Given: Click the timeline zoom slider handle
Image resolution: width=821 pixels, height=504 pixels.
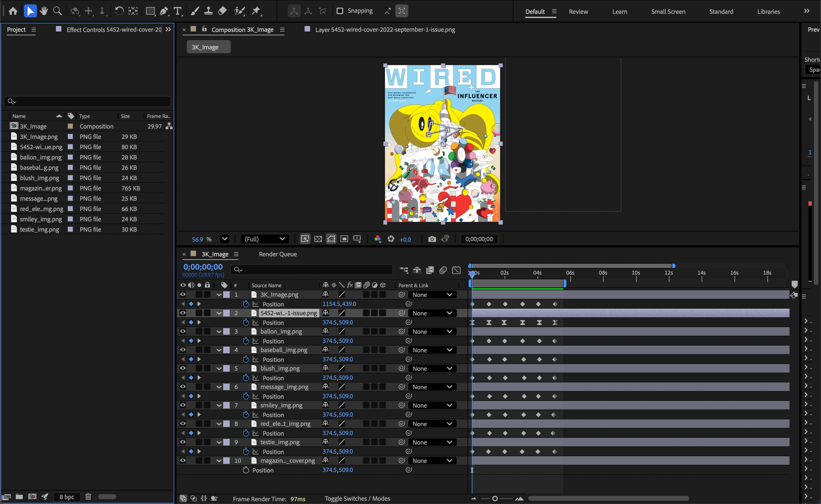Looking at the screenshot, I should click(x=495, y=499).
